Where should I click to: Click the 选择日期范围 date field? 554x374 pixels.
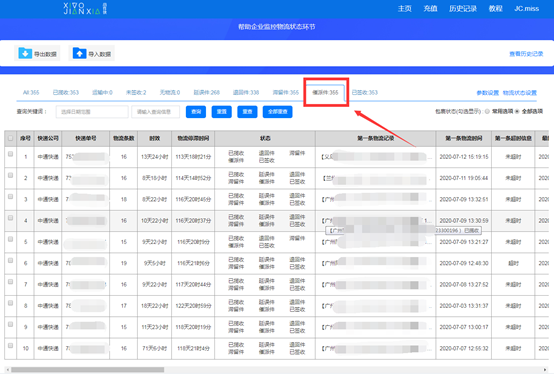pos(92,112)
